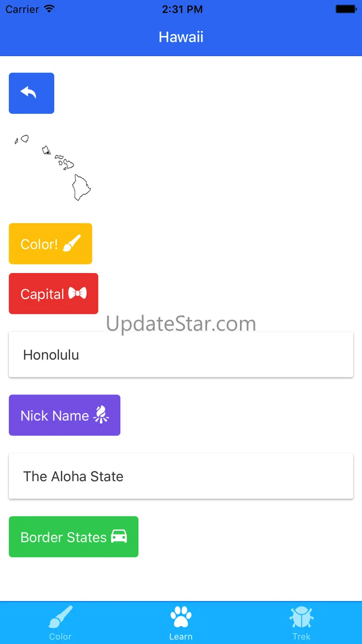The width and height of the screenshot is (362, 644).
Task: Click the car icon beside Border States
Action: coord(119,536)
